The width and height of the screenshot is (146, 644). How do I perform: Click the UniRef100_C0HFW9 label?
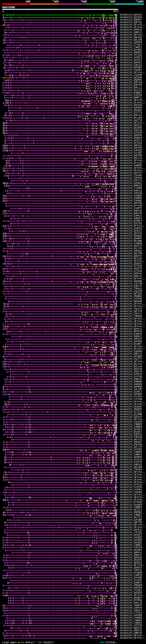pyautogui.click(x=131, y=618)
